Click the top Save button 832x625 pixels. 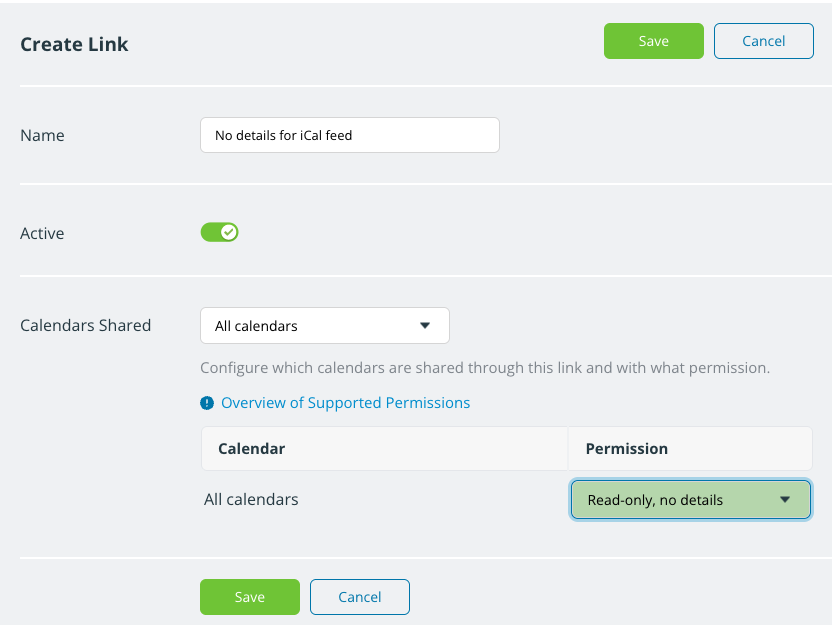point(653,41)
